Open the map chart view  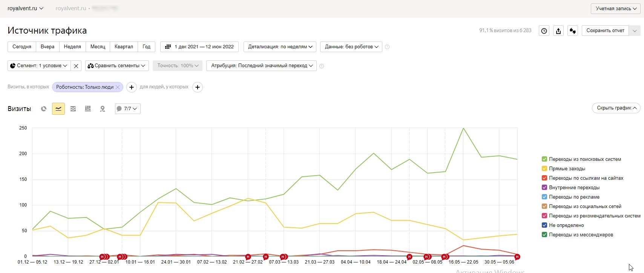103,109
